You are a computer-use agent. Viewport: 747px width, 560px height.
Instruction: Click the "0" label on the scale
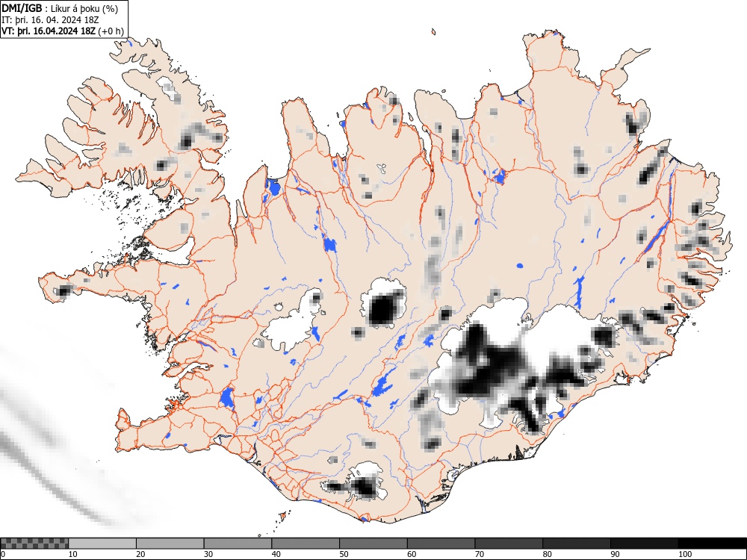pyautogui.click(x=3, y=554)
